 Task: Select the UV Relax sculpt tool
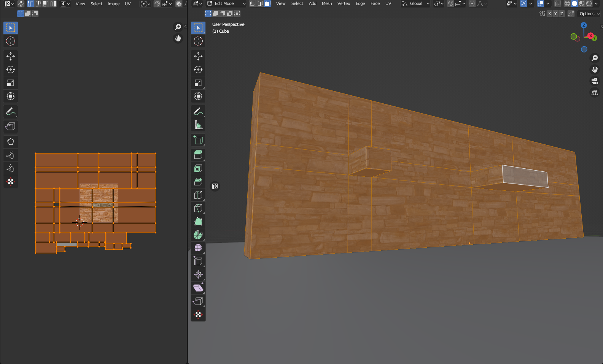point(11,155)
